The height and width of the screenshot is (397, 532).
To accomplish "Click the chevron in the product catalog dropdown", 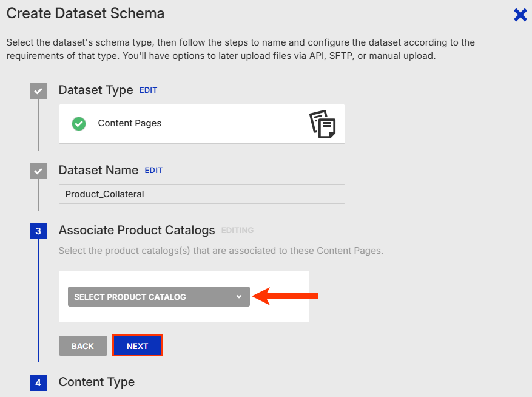I will coord(239,297).
